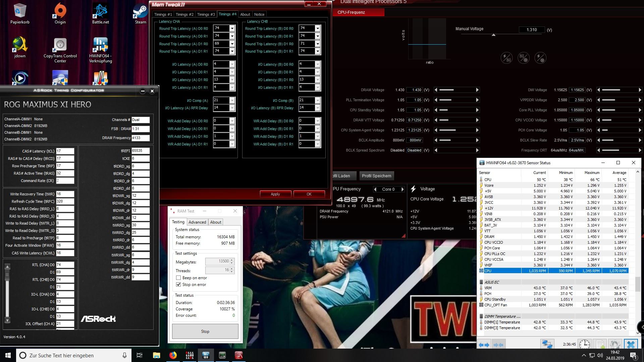This screenshot has width=644, height=362.
Task: Click the volume icon in system tray
Action: click(600, 355)
